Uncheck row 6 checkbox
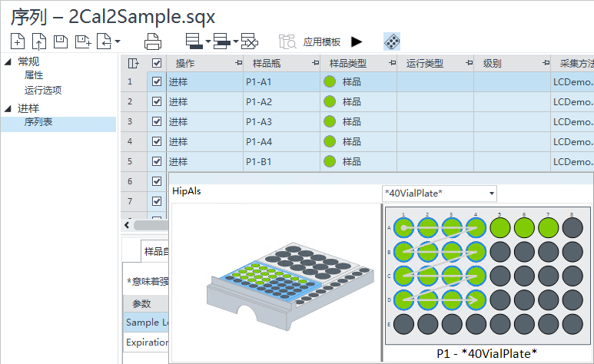This screenshot has height=364, width=594. pyautogui.click(x=157, y=181)
